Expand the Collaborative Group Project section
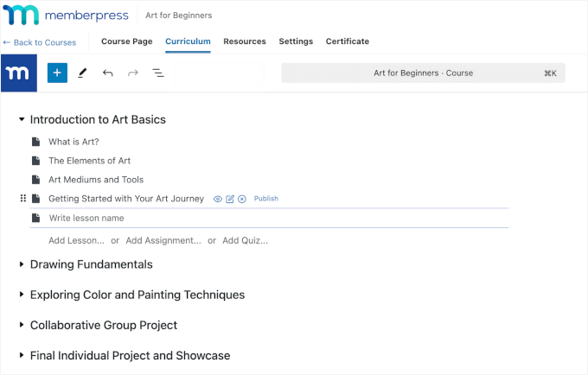Image resolution: width=588 pixels, height=375 pixels. click(x=22, y=325)
